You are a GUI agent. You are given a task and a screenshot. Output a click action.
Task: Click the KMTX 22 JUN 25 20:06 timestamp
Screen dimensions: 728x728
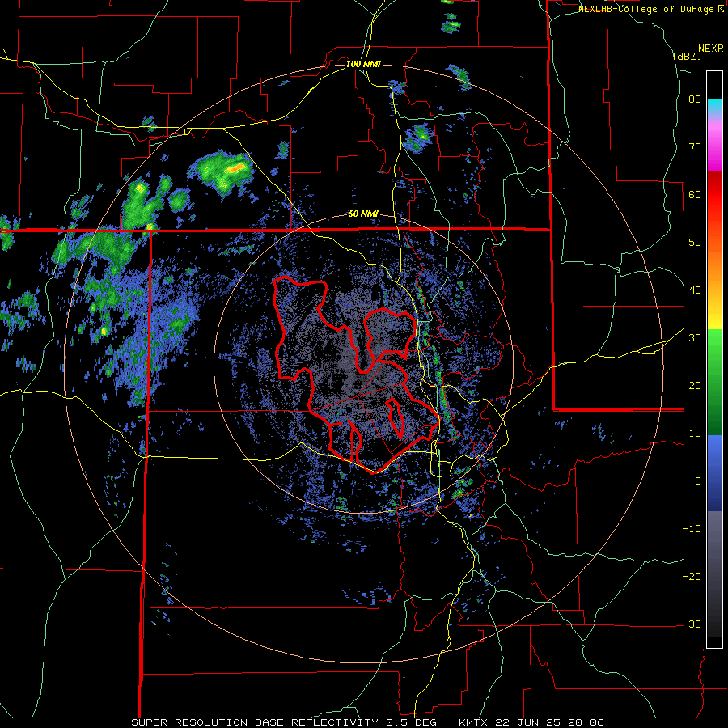531,722
